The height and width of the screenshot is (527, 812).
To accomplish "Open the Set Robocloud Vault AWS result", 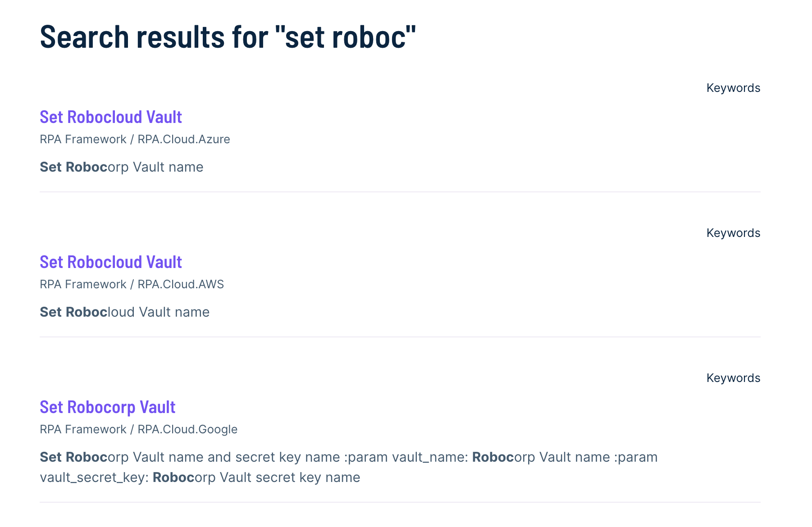I will pos(110,262).
